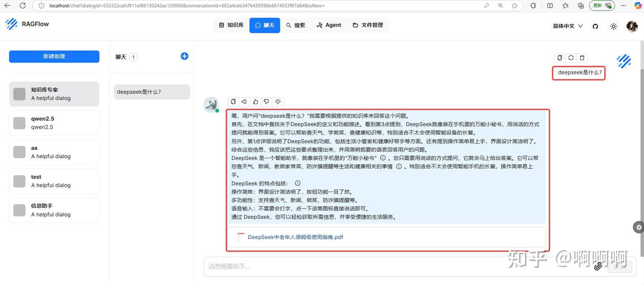The width and height of the screenshot is (644, 285).
Task: Select the test assistant card
Action: point(54,181)
